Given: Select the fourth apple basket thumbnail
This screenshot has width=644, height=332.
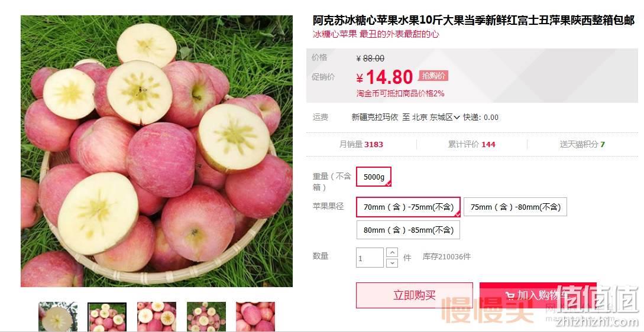Looking at the screenshot, I should [206, 317].
